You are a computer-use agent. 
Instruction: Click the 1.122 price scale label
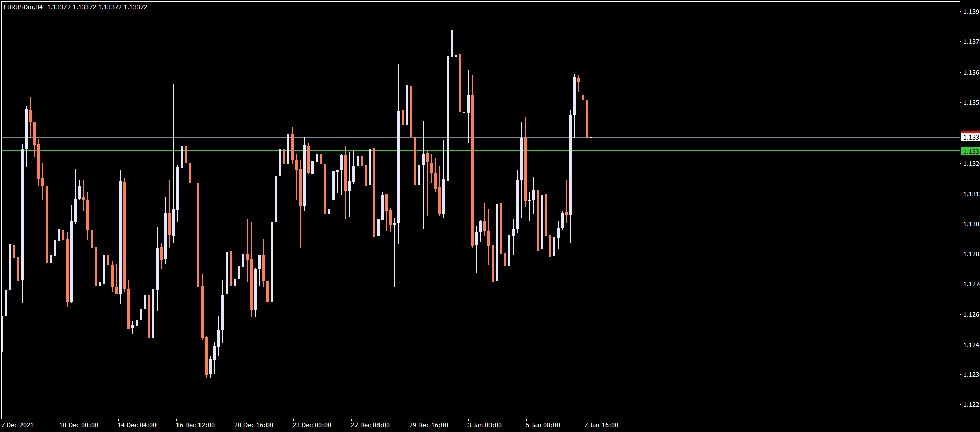pyautogui.click(x=971, y=405)
